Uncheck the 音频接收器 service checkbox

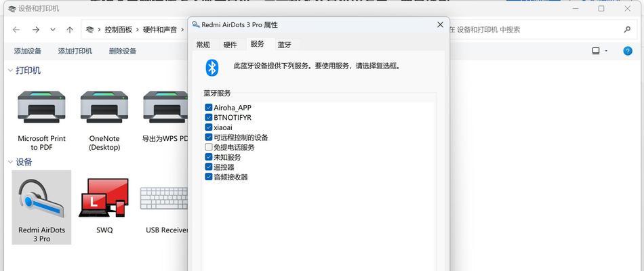coord(209,177)
